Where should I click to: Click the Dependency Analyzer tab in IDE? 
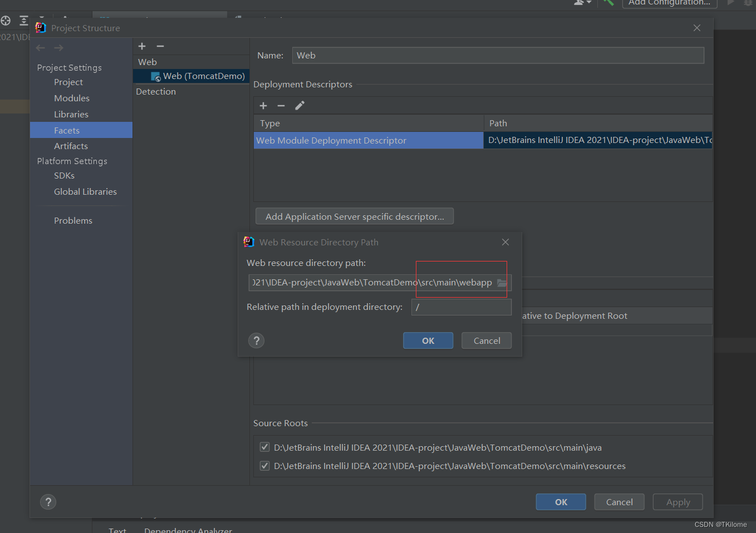(188, 530)
